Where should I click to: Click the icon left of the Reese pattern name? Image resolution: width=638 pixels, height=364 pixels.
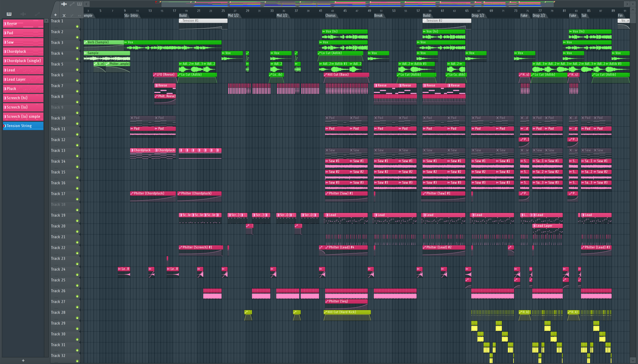pyautogui.click(x=5, y=24)
